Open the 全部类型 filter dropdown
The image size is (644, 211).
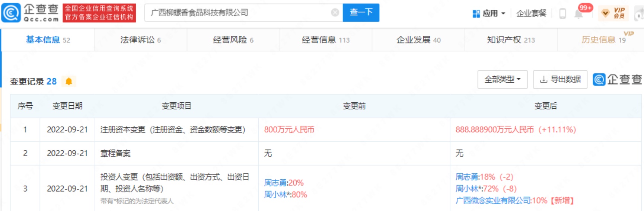click(502, 79)
